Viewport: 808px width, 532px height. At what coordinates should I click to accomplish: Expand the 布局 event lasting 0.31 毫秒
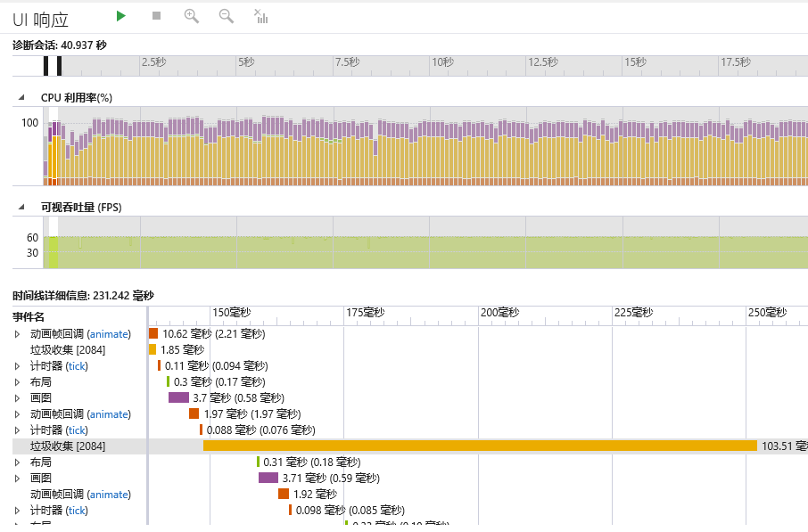pos(18,462)
